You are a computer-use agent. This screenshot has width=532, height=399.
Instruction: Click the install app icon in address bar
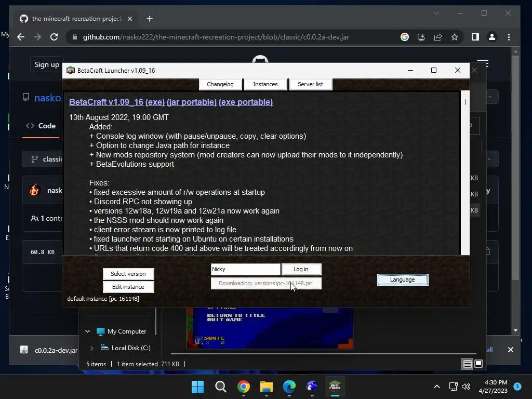pyautogui.click(x=421, y=37)
